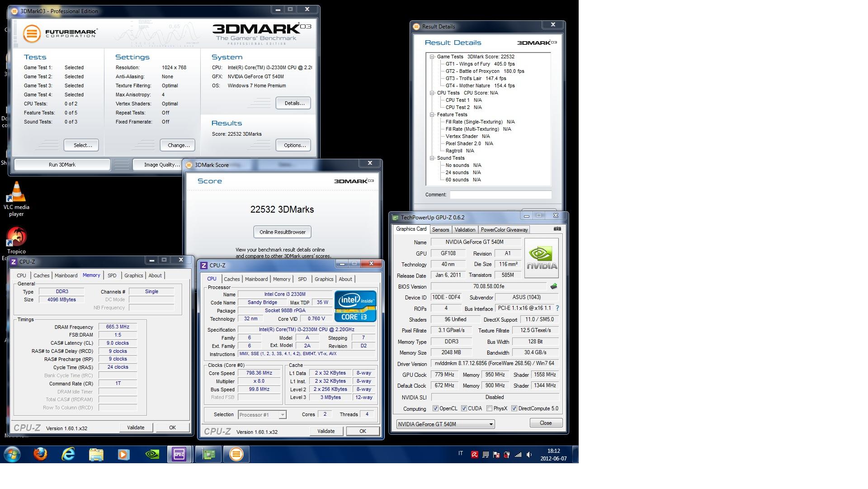Click network signal tray icon
The width and height of the screenshot is (868, 489).
coord(518,455)
